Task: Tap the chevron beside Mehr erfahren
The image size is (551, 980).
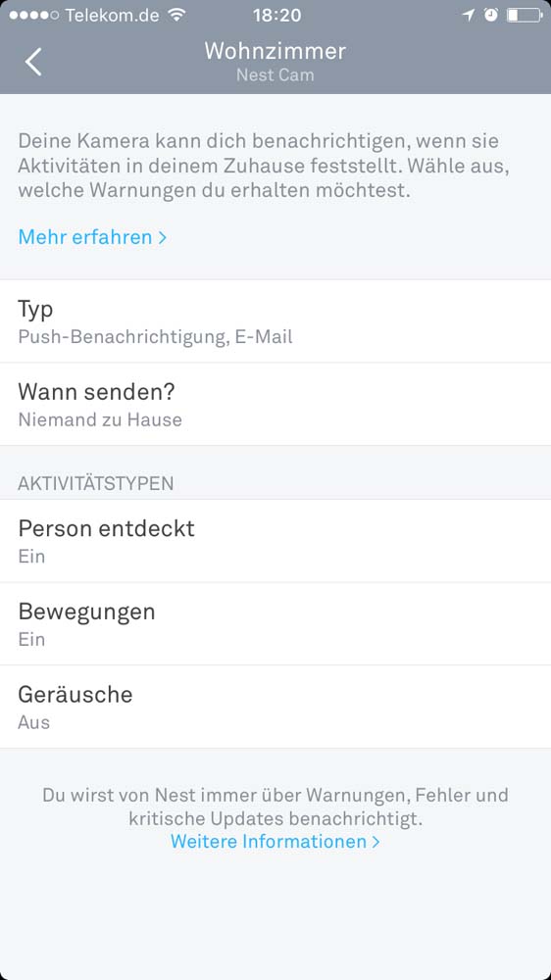Action: click(163, 237)
